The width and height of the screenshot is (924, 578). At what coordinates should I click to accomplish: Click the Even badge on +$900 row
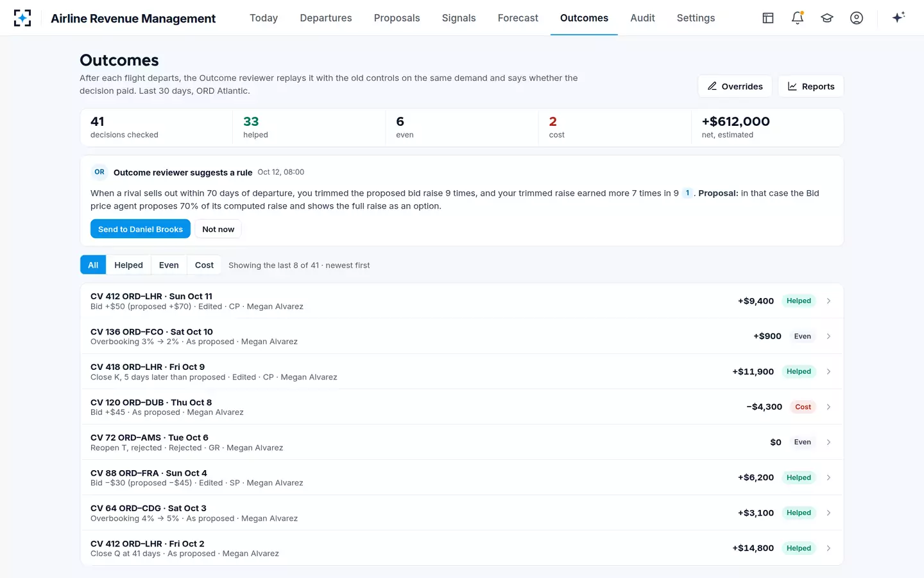[802, 336]
